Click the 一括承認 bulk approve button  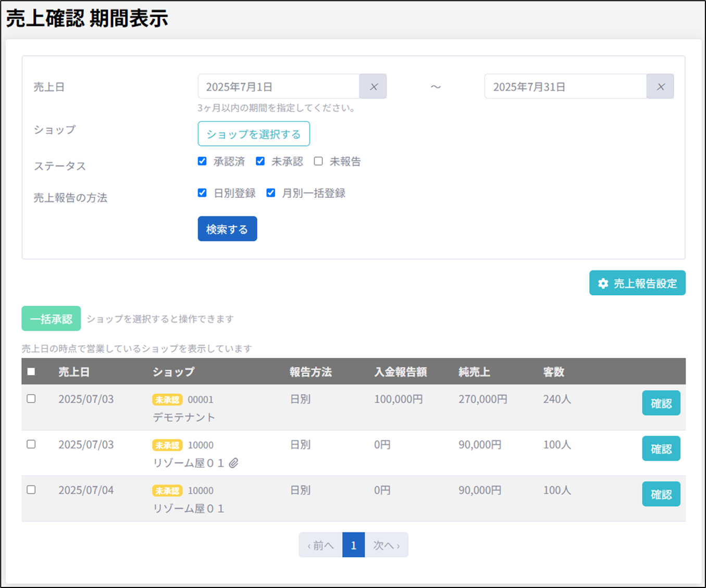(51, 319)
